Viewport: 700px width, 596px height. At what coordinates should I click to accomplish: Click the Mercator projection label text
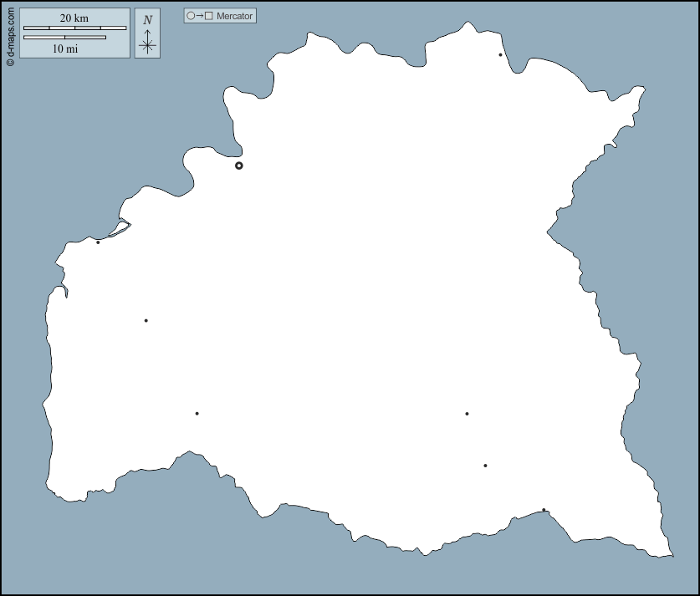point(234,16)
